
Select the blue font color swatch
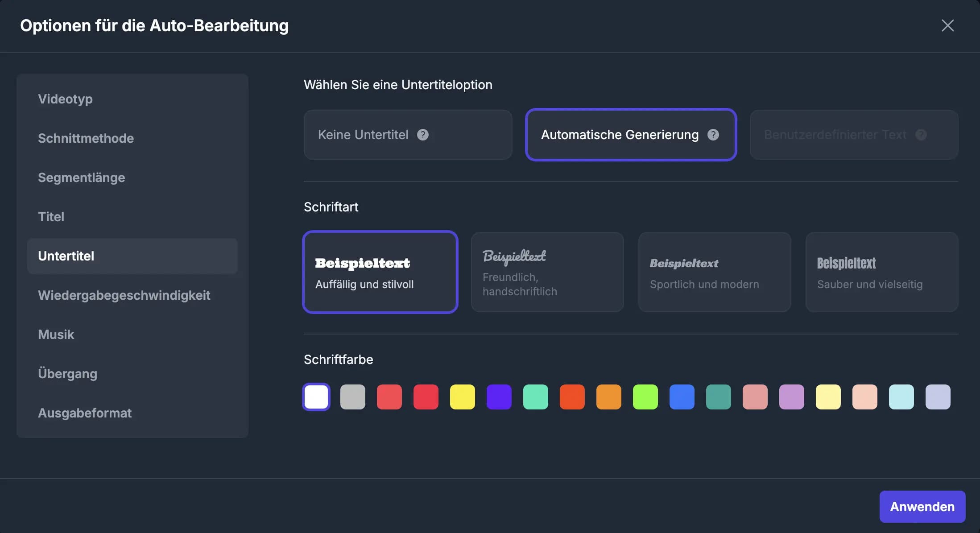click(x=682, y=397)
